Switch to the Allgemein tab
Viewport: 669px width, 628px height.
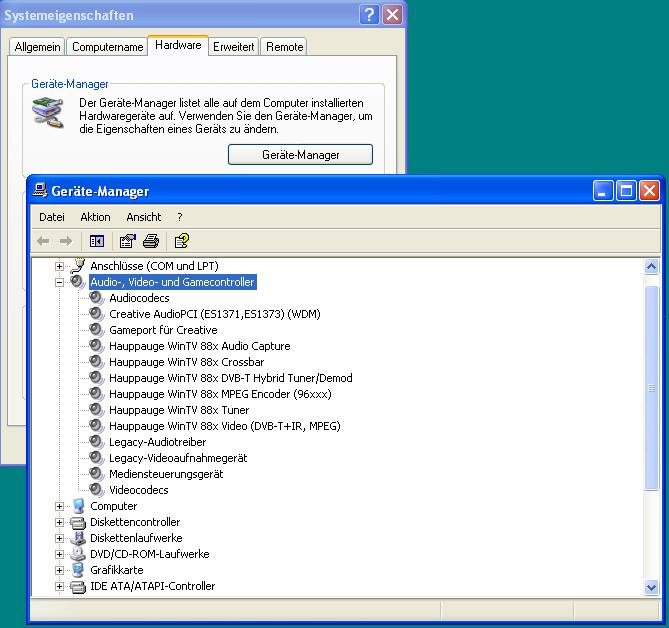click(37, 47)
